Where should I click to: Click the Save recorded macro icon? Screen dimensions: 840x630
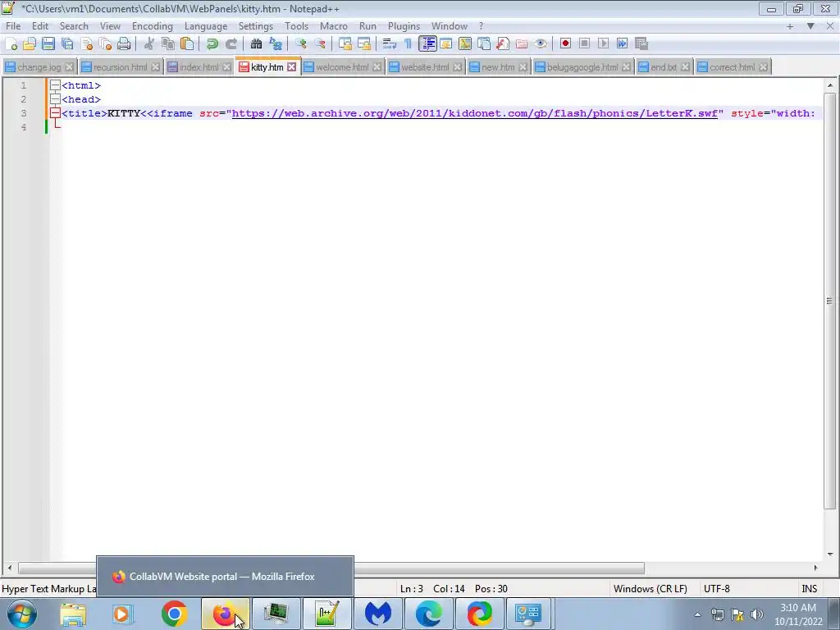[x=641, y=44]
